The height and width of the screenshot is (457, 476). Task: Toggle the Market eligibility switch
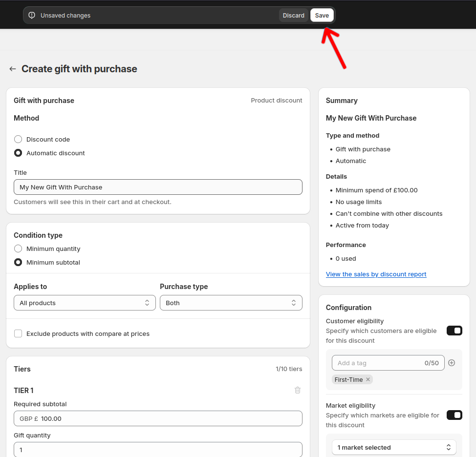click(454, 415)
